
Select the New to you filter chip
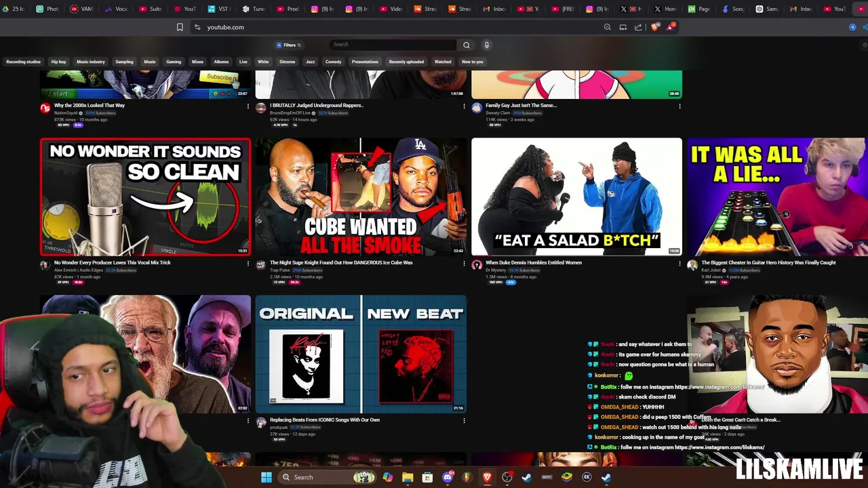point(473,62)
